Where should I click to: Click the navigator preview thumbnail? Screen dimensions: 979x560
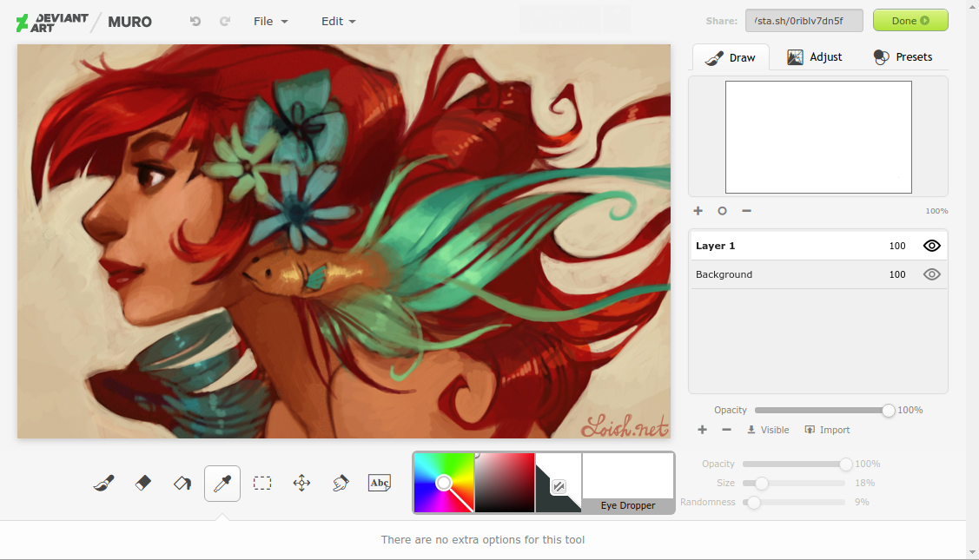click(x=818, y=136)
